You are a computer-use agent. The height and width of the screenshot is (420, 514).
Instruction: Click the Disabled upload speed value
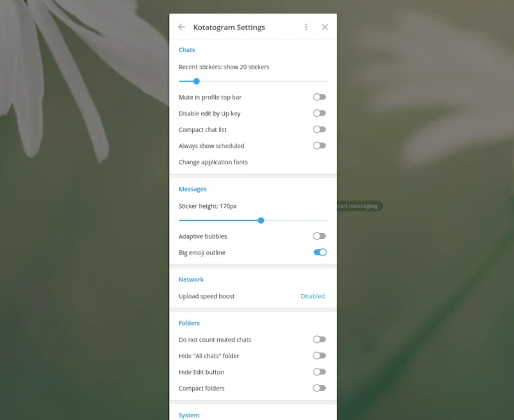(312, 296)
